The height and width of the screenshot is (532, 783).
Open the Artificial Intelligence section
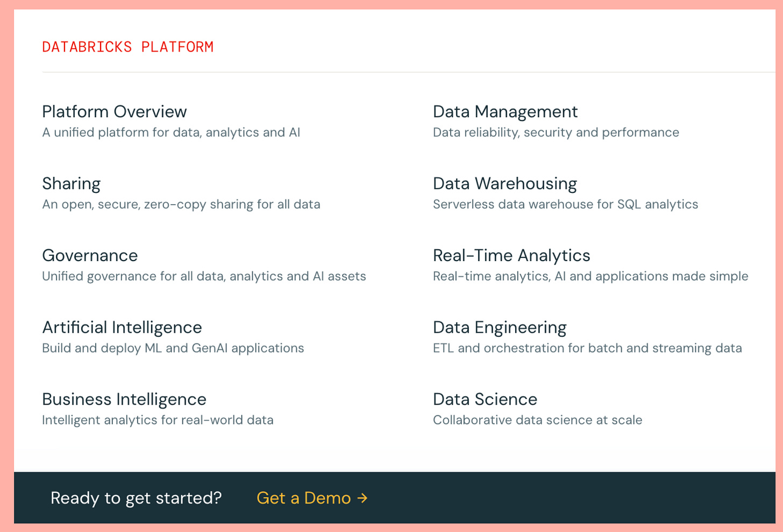(x=122, y=328)
